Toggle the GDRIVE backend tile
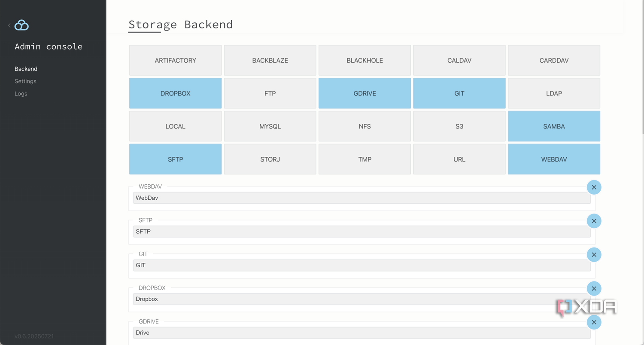 [365, 93]
